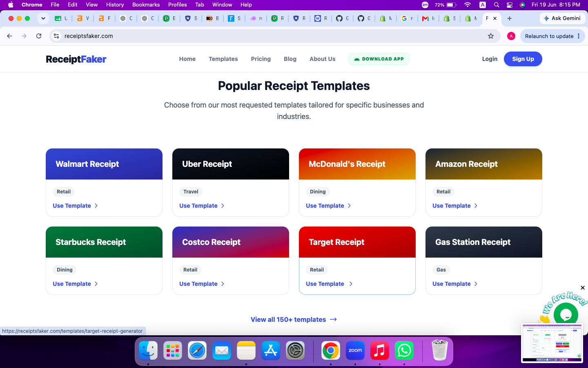Go to Home nav link

point(187,59)
